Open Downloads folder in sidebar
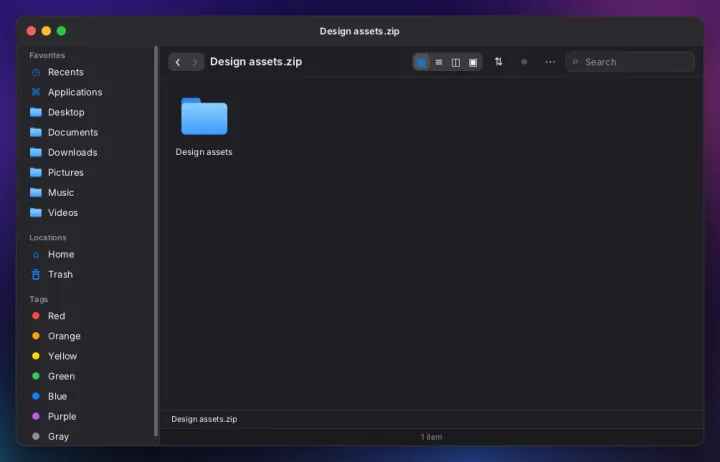This screenshot has height=462, width=720. pyautogui.click(x=89, y=152)
